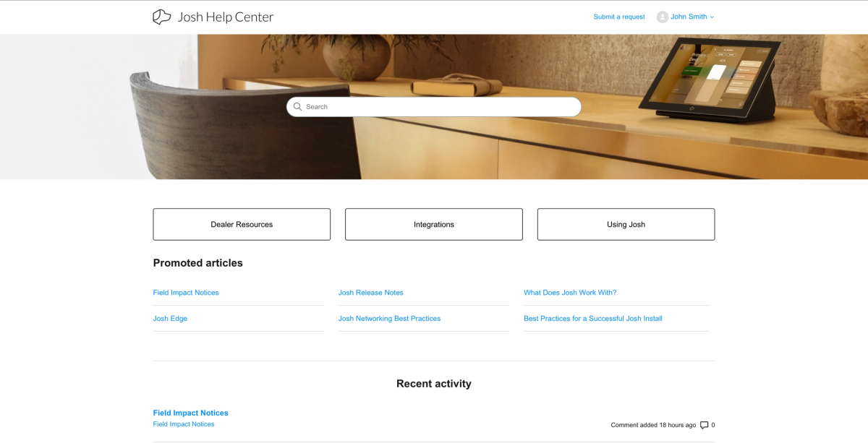Open the small Field Impact Notices link below the activity title
Image resolution: width=868 pixels, height=443 pixels.
coord(184,424)
